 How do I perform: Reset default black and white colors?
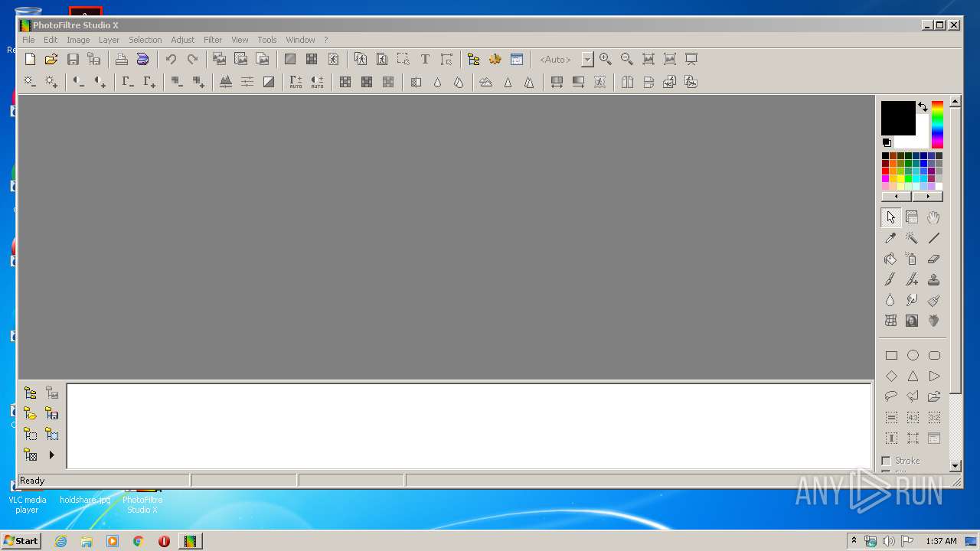click(887, 142)
